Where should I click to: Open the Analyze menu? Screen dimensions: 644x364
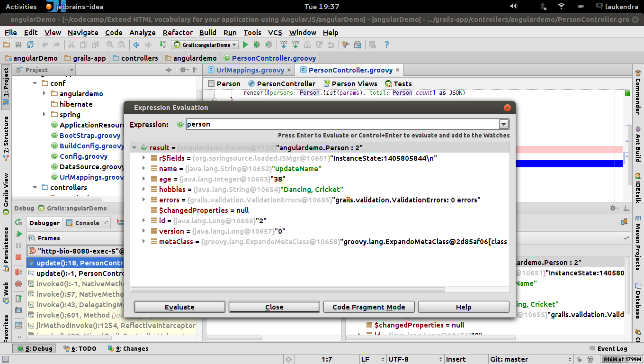point(143,33)
